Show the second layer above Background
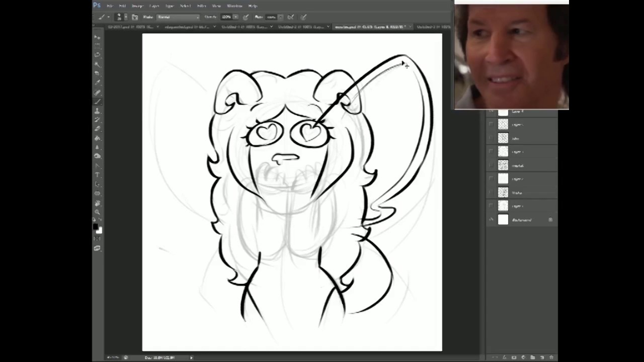Image resolution: width=644 pixels, height=362 pixels. tap(492, 192)
